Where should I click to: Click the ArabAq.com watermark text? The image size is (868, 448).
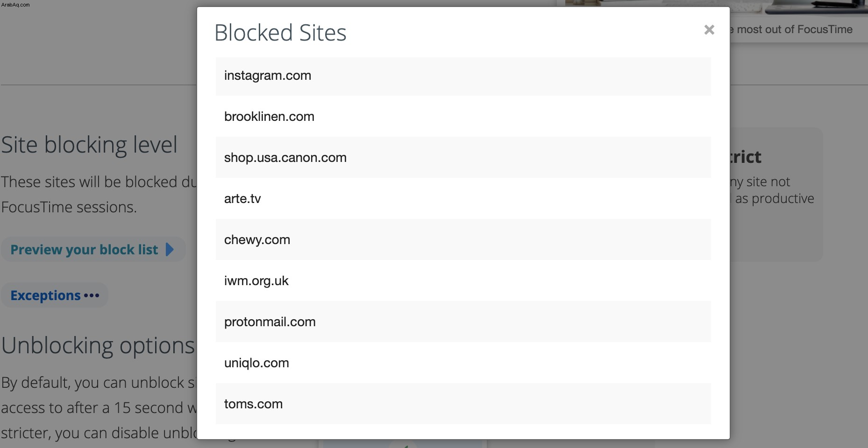click(15, 5)
